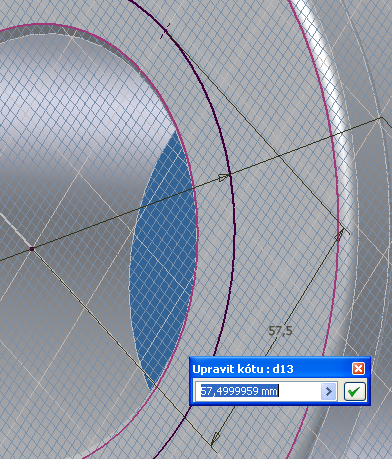Screen dimensions: 392x459
Task: Close the Upravit kótu dialog
Action: [358, 369]
